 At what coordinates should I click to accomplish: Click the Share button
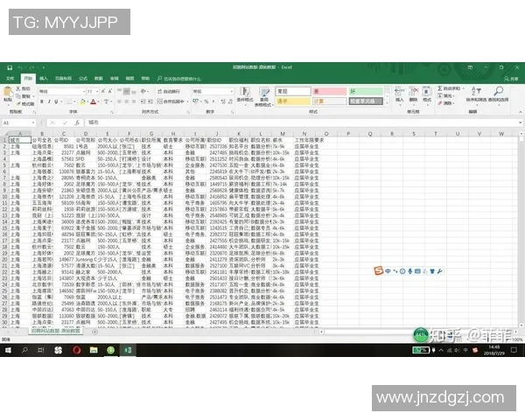pyautogui.click(x=511, y=79)
